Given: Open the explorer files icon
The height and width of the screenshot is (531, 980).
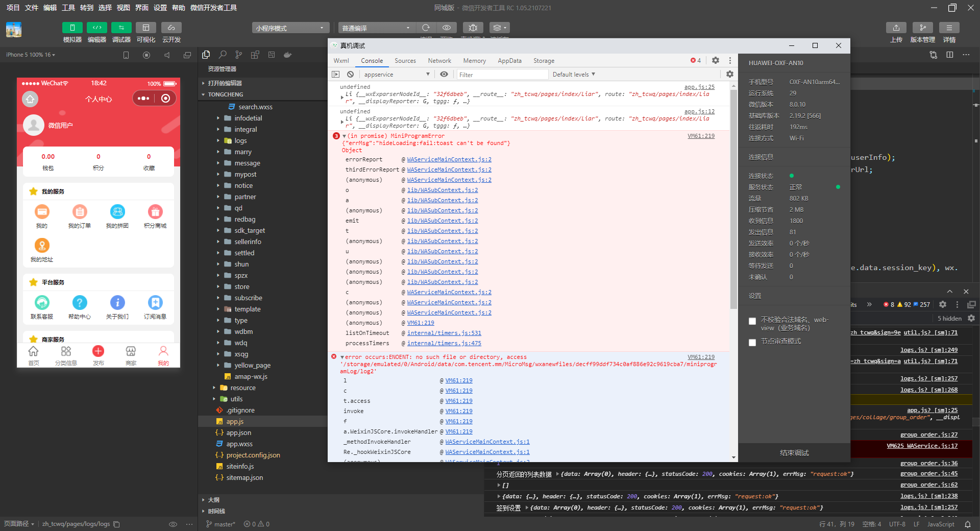Looking at the screenshot, I should coord(206,55).
